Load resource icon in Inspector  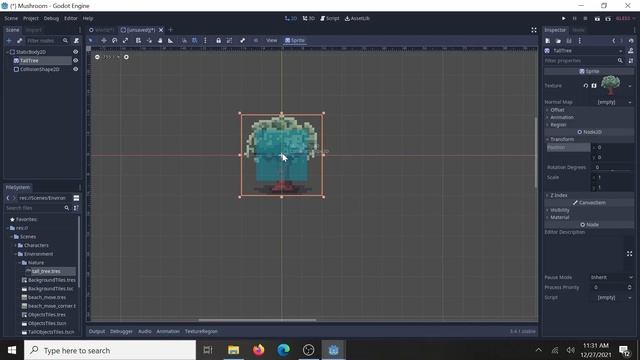pyautogui.click(x=558, y=41)
